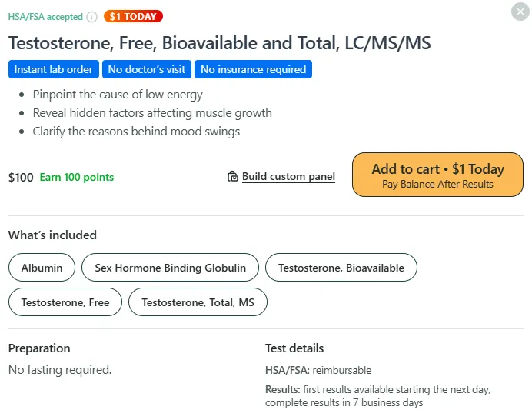The height and width of the screenshot is (410, 532).
Task: Click the HSA/FSA accepted label
Action: pos(45,17)
